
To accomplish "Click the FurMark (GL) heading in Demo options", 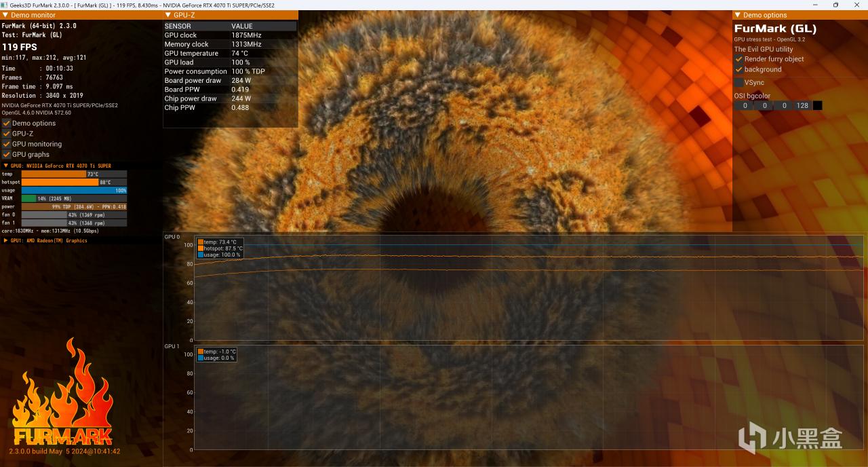I will point(775,29).
